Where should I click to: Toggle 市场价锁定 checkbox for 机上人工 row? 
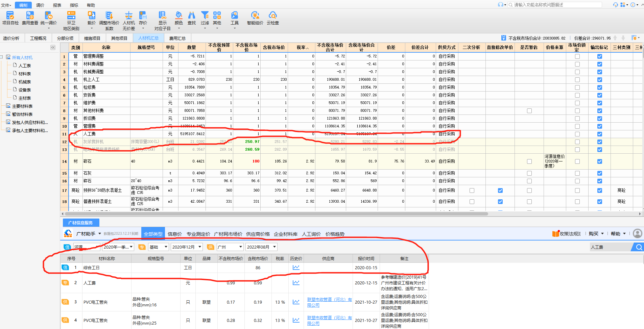[577, 80]
